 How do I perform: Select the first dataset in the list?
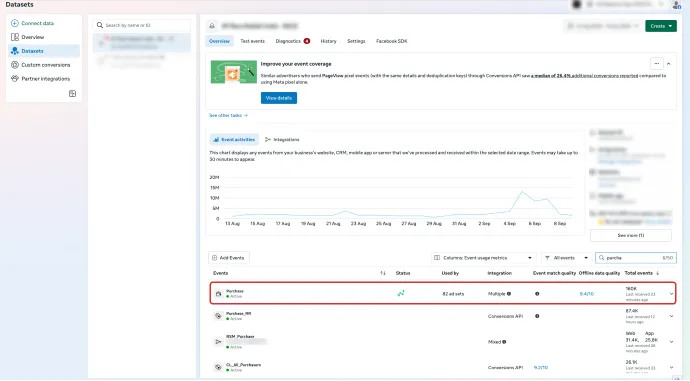click(x=142, y=43)
